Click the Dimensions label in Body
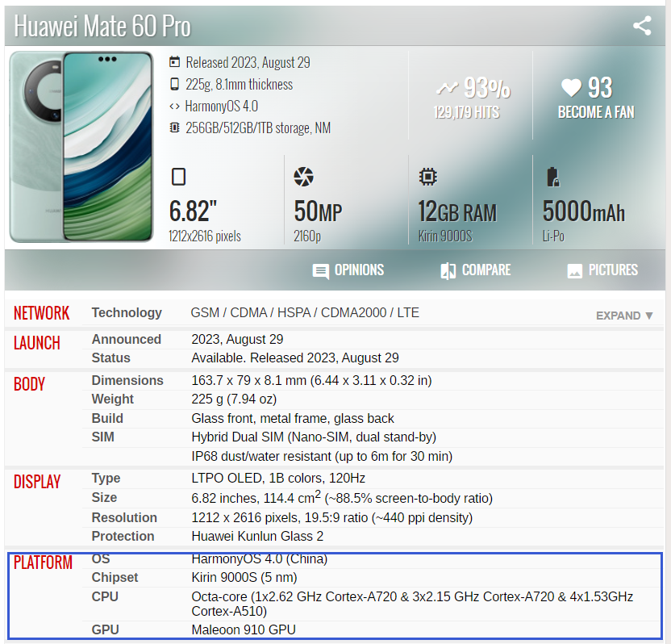This screenshot has height=644, width=671. pos(127,380)
